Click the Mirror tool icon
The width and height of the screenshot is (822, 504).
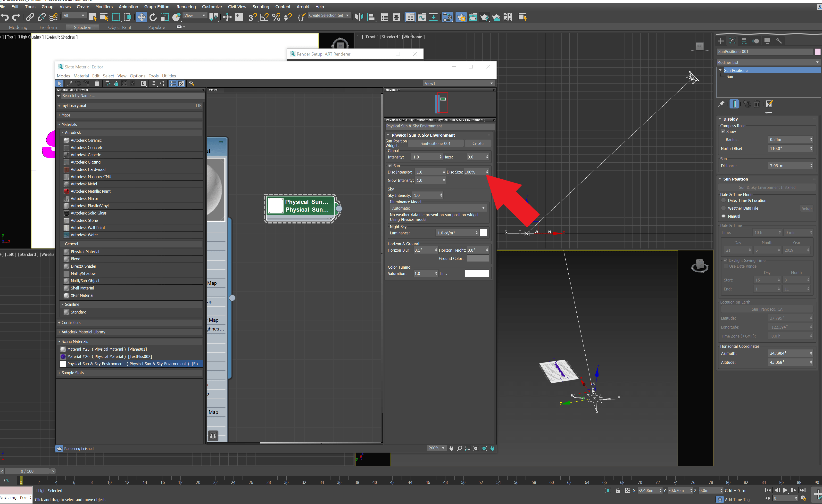pyautogui.click(x=359, y=17)
